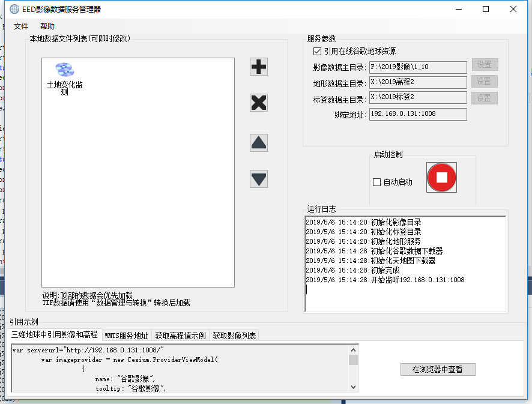Click in the 地形数据主目录 path field

[x=417, y=82]
